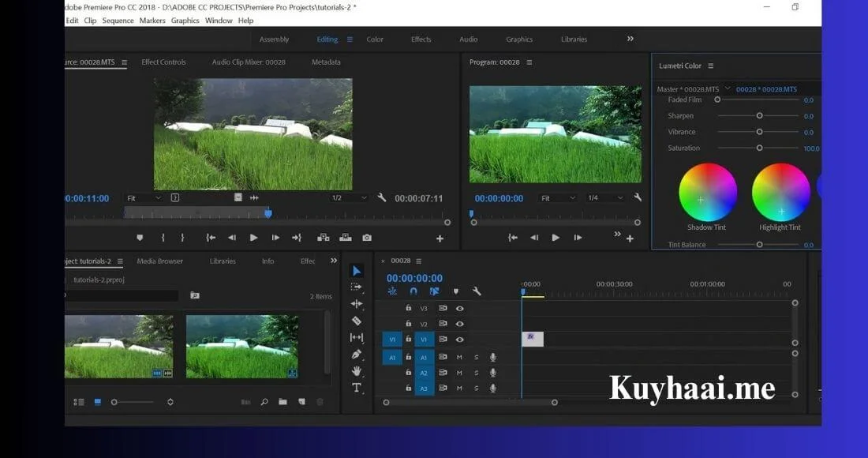Open Program monitor button editor plus
The image size is (868, 458).
tap(630, 238)
